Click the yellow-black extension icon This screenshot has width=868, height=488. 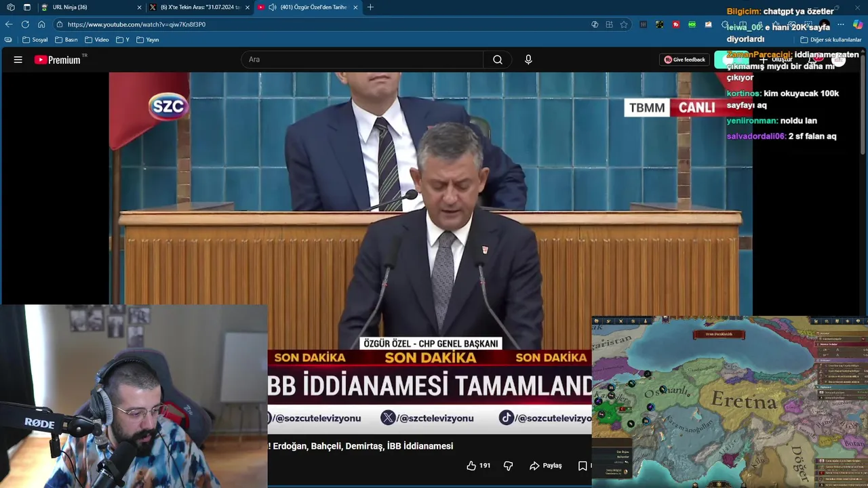[660, 24]
